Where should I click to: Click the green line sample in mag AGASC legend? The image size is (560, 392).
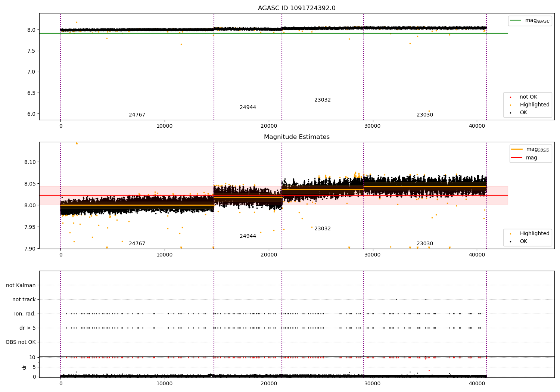pos(516,21)
